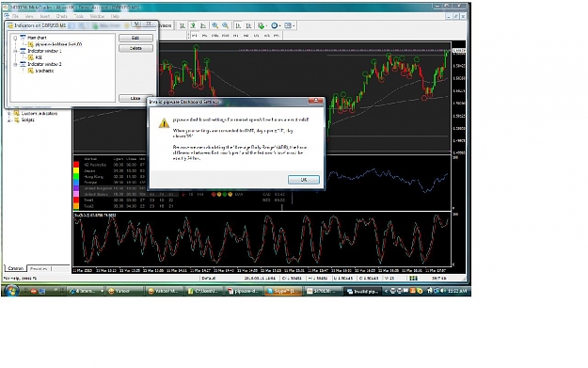Screen dimensions: 588x368
Task: Click the connection status bars icon
Action: click(x=414, y=279)
